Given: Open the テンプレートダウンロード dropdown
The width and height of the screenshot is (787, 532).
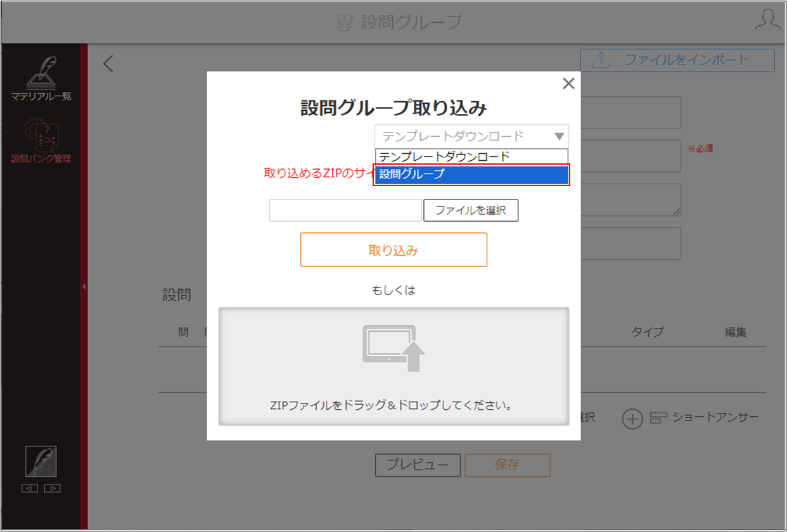Looking at the screenshot, I should pyautogui.click(x=471, y=136).
